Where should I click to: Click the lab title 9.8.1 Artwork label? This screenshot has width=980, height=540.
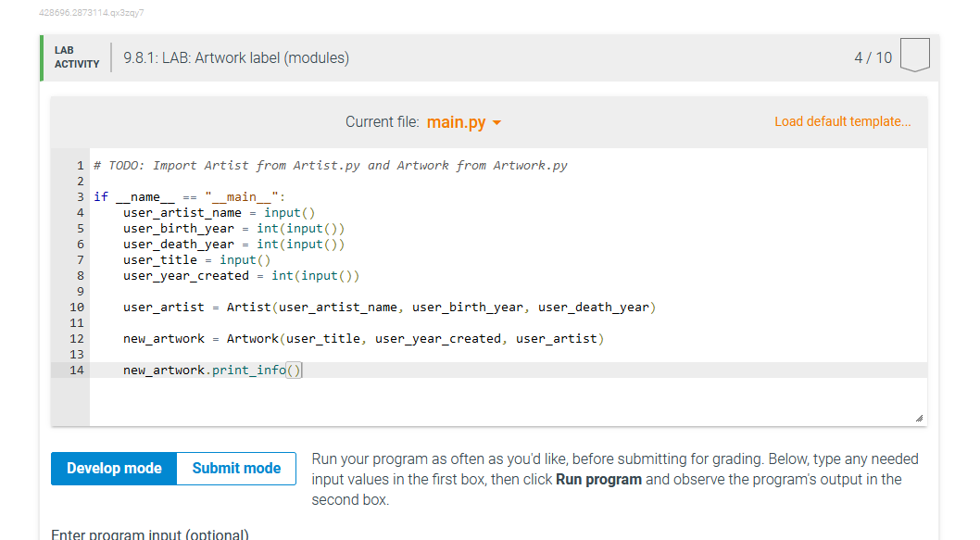point(234,57)
